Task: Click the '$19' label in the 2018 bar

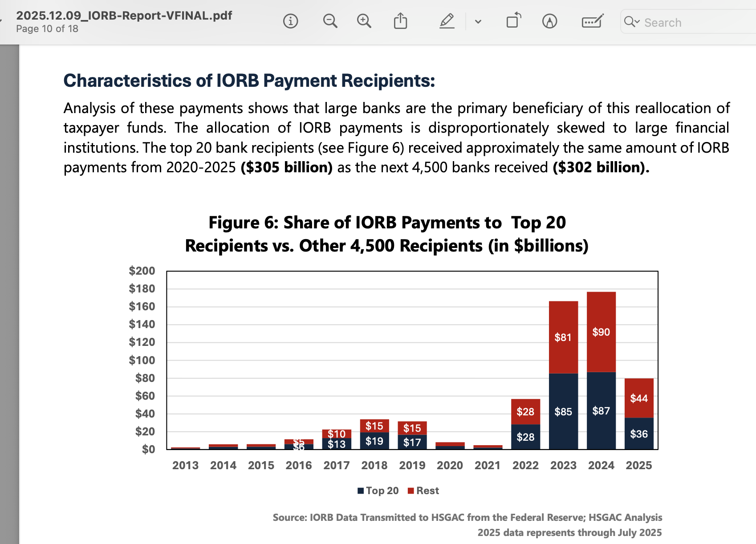Action: [x=374, y=441]
